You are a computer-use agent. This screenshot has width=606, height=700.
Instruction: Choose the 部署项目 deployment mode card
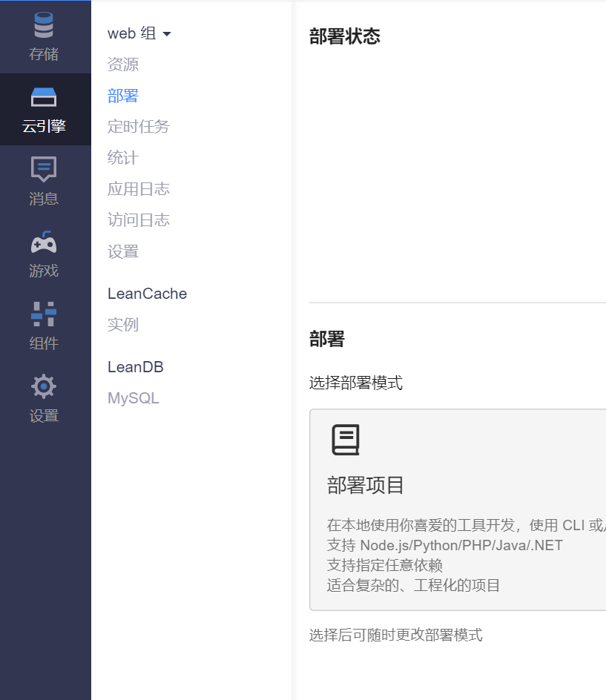pos(458,509)
